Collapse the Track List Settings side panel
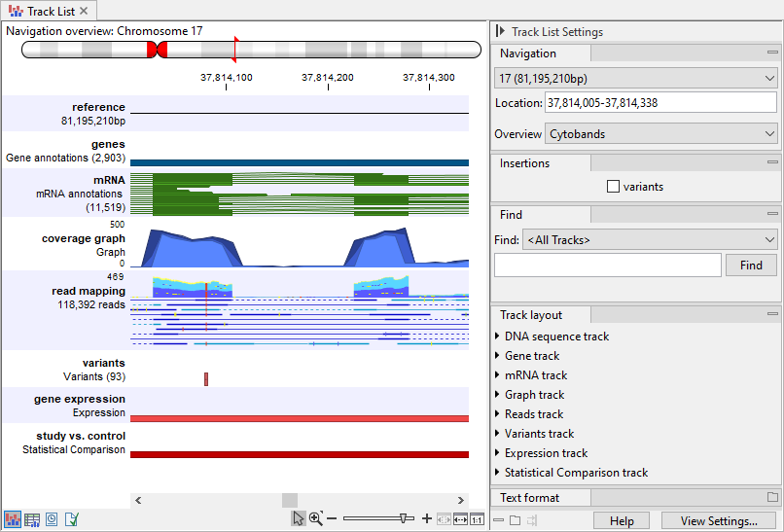 [500, 32]
